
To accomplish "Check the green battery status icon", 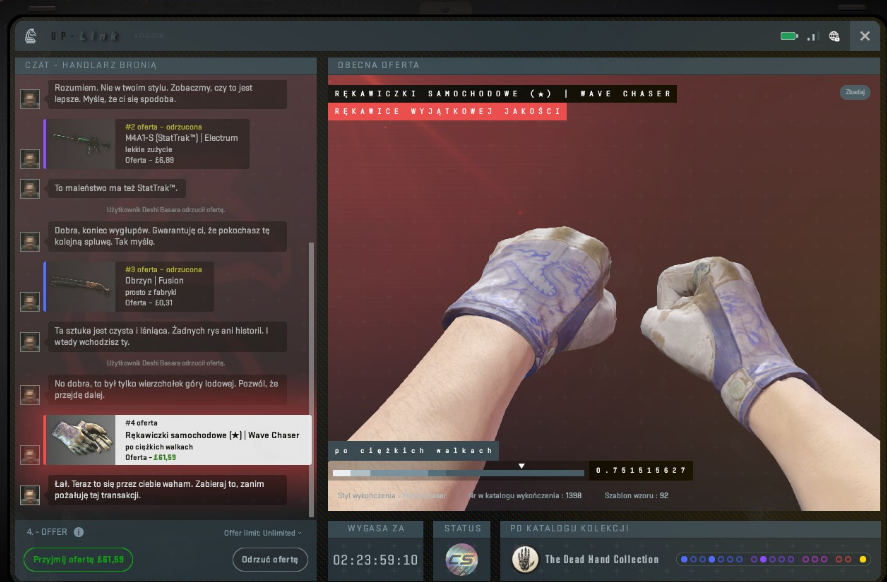I will (789, 36).
